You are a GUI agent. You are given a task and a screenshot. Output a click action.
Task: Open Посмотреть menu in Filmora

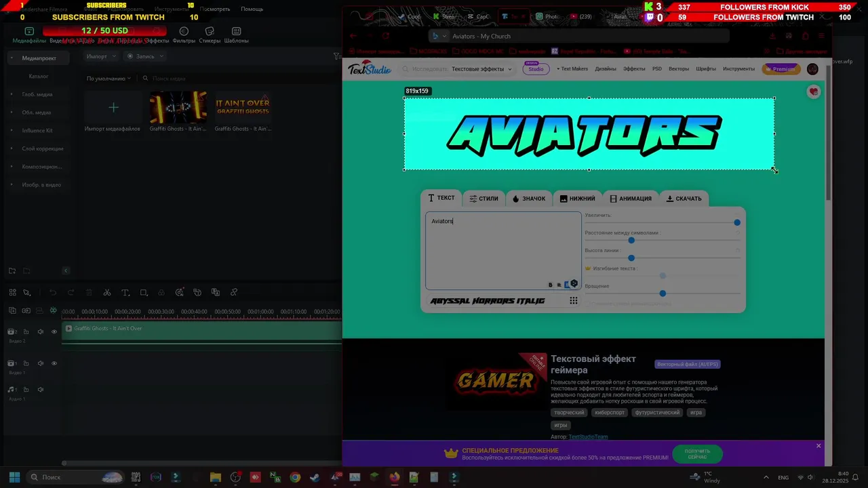215,9
